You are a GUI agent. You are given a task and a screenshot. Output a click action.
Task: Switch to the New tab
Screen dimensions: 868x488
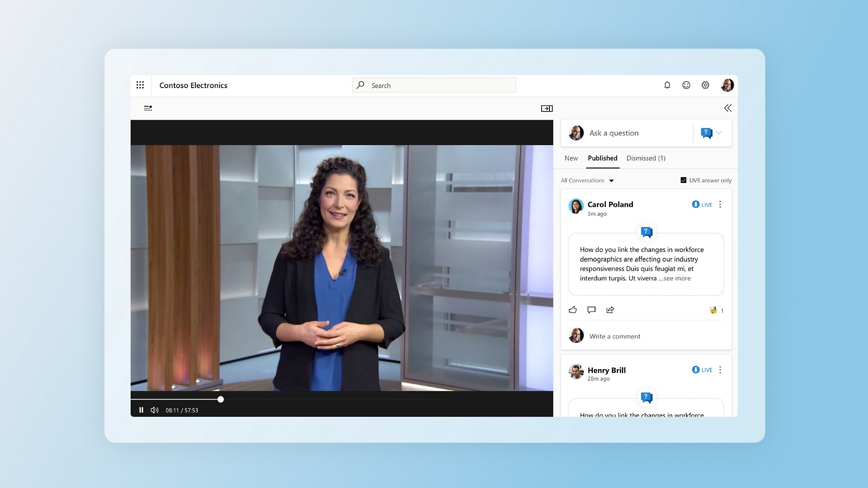click(571, 158)
